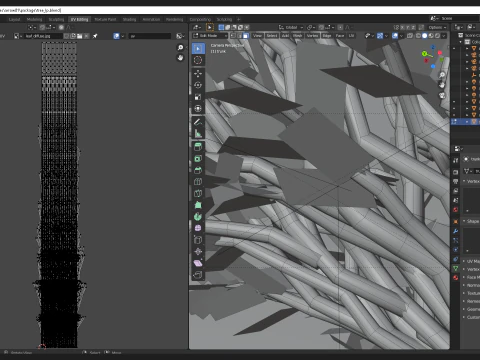Viewport: 480px width, 360px height.
Task: Switch to material preview shading
Action: [431, 36]
